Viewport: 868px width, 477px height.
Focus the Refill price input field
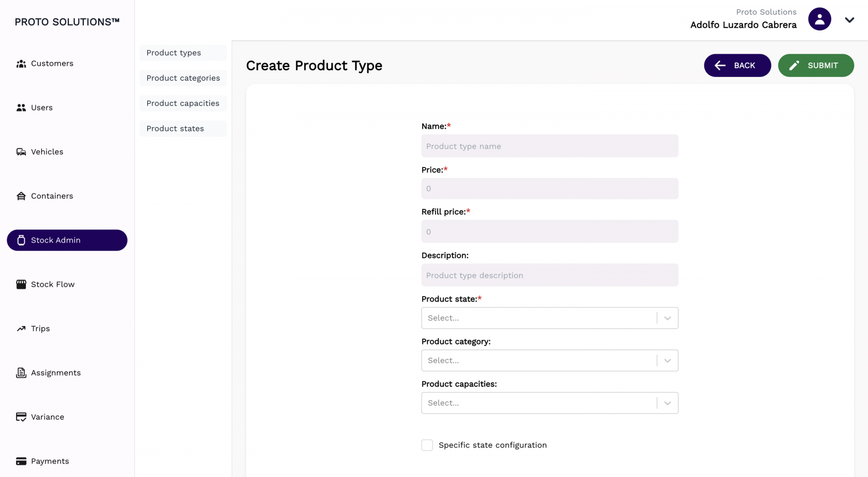click(550, 232)
